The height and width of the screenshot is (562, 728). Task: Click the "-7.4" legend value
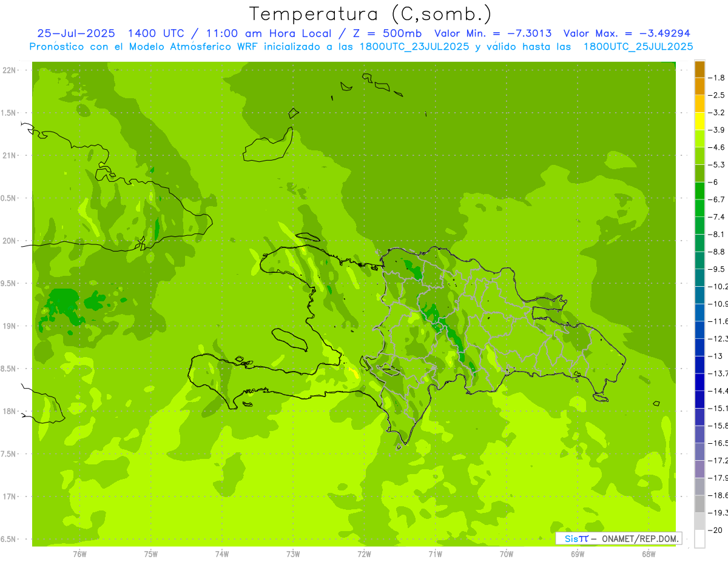click(x=716, y=217)
